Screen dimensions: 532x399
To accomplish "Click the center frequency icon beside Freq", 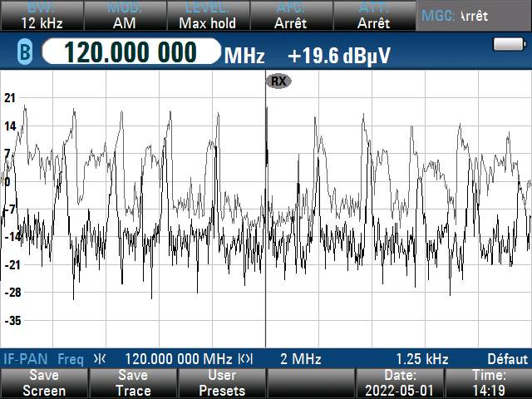I will point(101,359).
